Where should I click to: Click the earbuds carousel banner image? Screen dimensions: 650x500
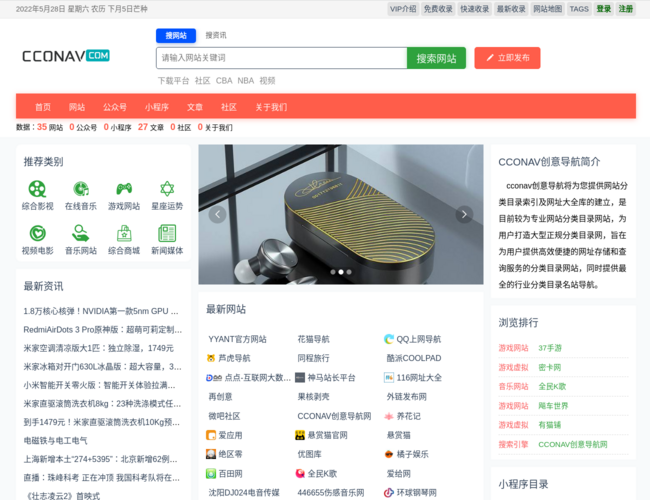point(341,214)
